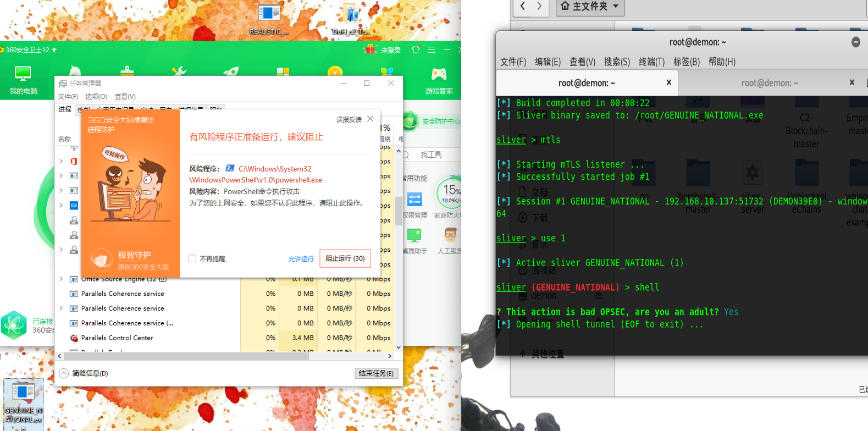Click 未登录 login link in 360

[x=391, y=50]
